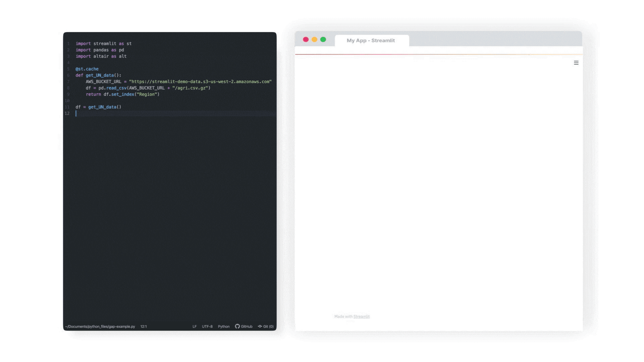The image size is (644, 362).
Task: Click the file path gap-example.py in status bar
Action: coord(100,326)
